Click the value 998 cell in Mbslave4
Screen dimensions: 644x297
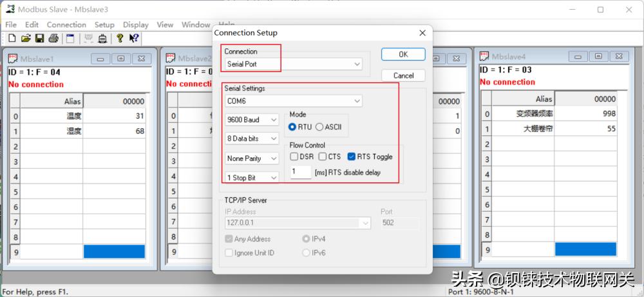(x=585, y=114)
